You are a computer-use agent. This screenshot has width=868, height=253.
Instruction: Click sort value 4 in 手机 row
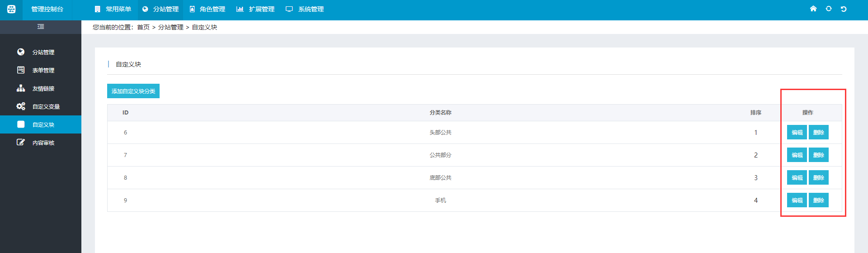point(756,200)
